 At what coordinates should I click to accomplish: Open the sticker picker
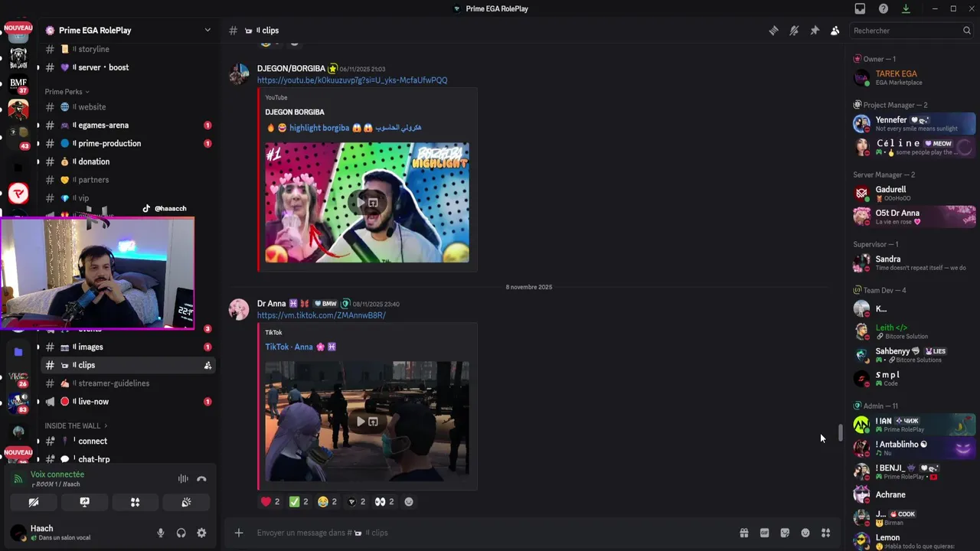[x=785, y=533]
